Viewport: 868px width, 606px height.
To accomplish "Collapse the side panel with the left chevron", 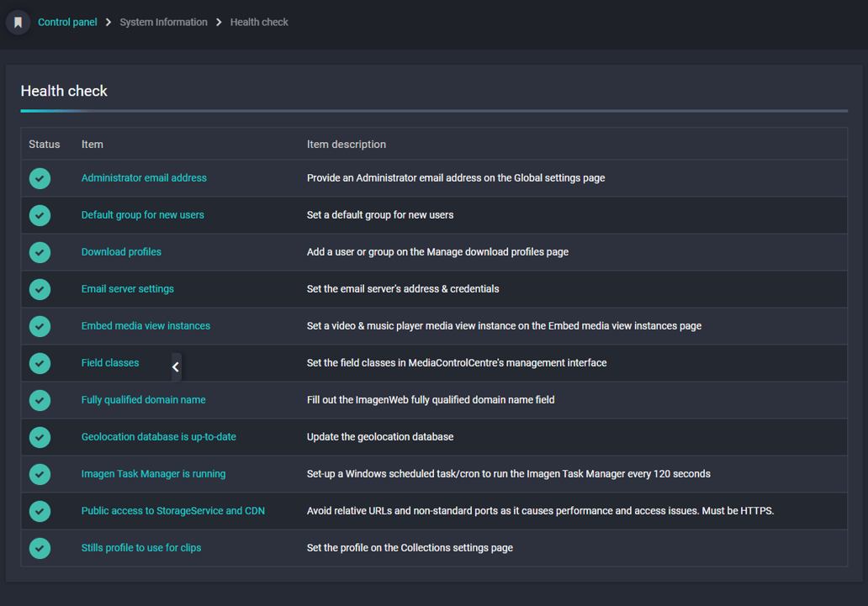I will (176, 367).
